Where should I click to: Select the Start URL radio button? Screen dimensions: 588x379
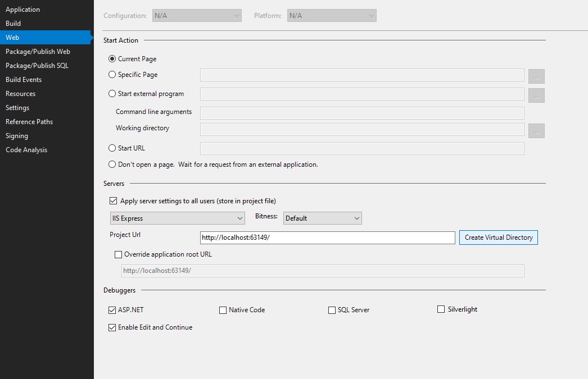112,148
